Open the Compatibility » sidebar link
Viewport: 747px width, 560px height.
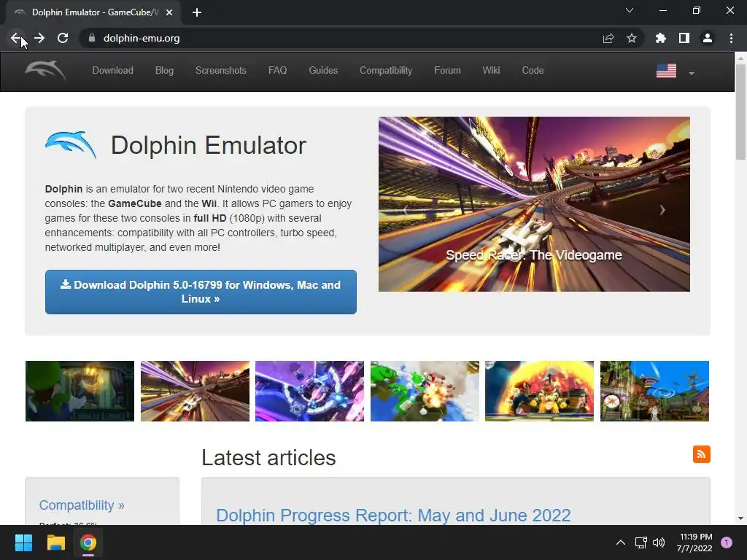point(82,505)
